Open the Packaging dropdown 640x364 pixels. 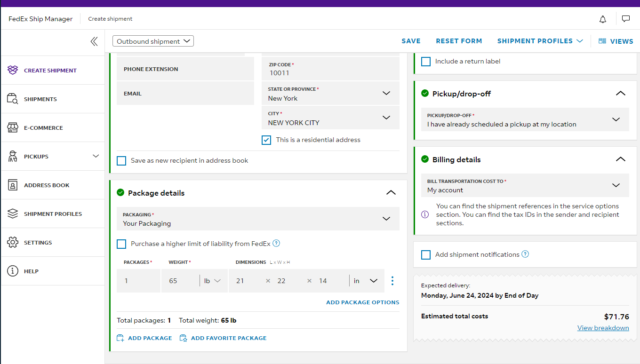[258, 219]
